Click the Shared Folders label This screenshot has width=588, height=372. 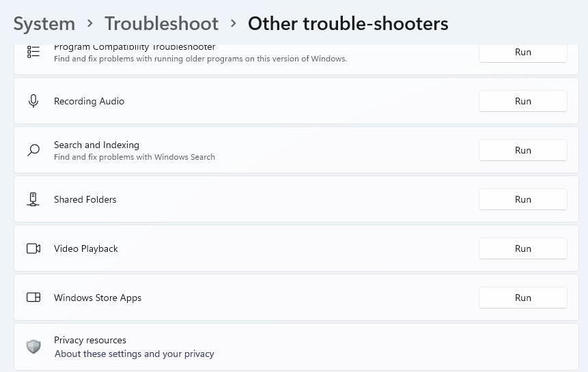coord(85,199)
